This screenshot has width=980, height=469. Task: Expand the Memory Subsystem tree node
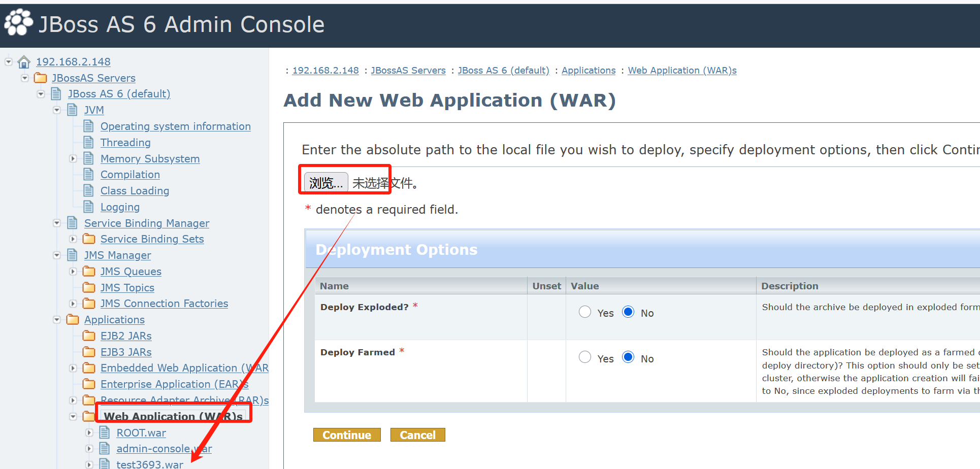click(x=73, y=158)
